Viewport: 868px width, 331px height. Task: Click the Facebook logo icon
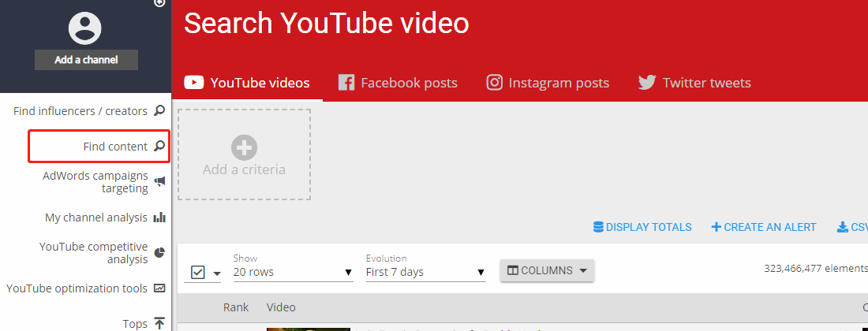tap(346, 83)
